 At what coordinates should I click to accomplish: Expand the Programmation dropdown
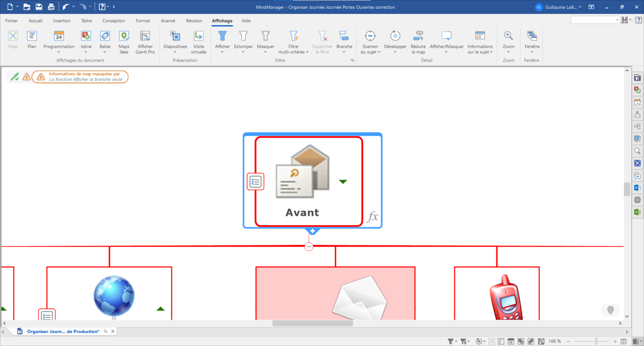(59, 51)
